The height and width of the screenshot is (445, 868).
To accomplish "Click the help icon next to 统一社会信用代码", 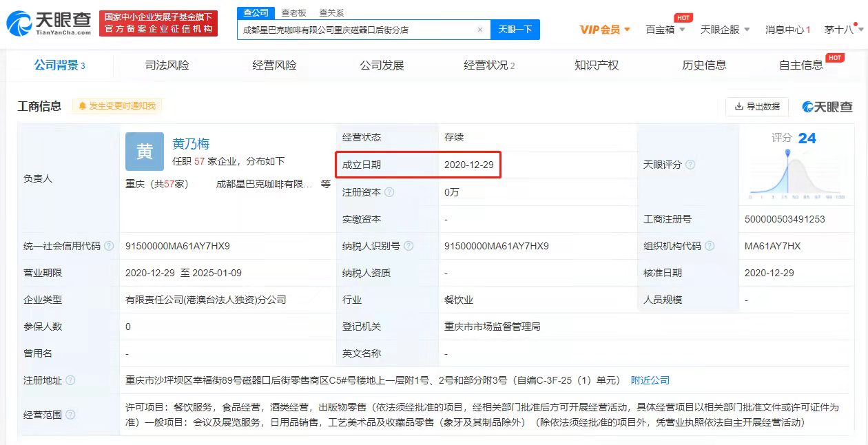I will pos(109,247).
